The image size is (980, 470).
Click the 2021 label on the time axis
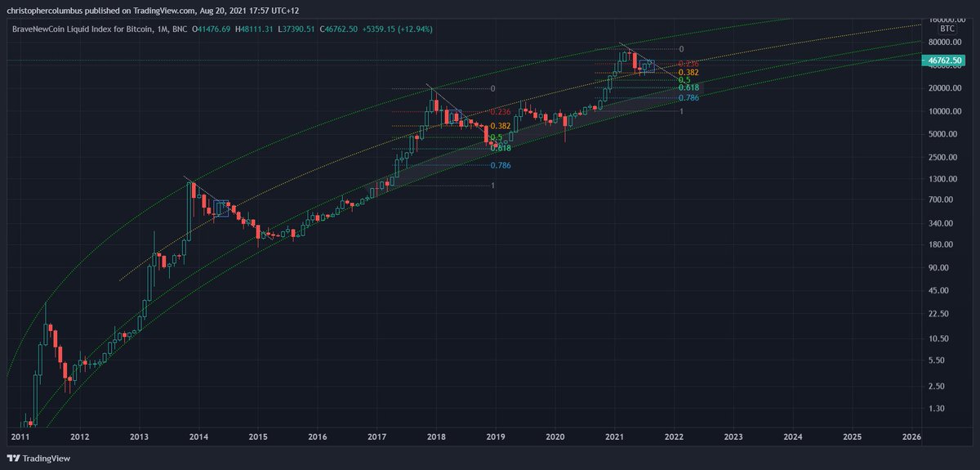pos(614,437)
